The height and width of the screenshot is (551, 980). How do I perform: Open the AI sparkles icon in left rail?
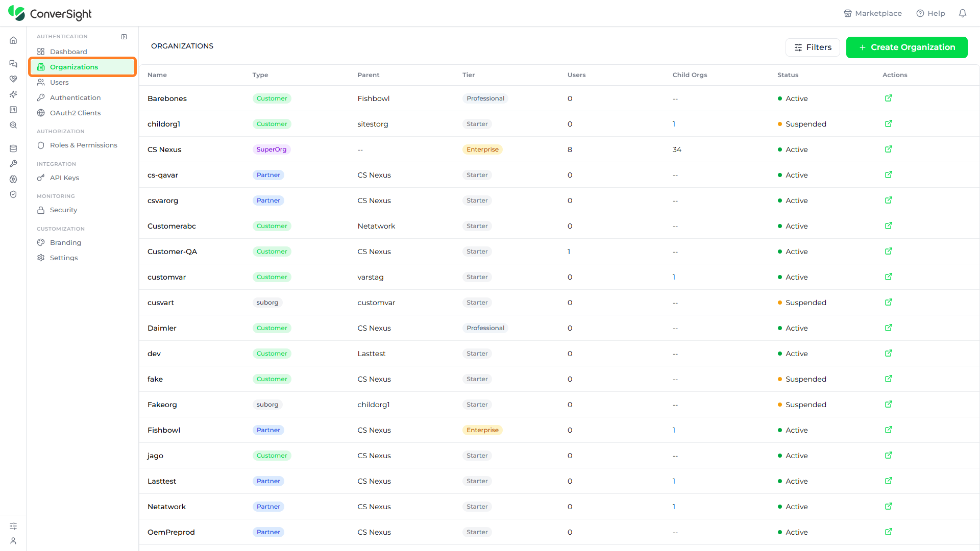point(13,94)
